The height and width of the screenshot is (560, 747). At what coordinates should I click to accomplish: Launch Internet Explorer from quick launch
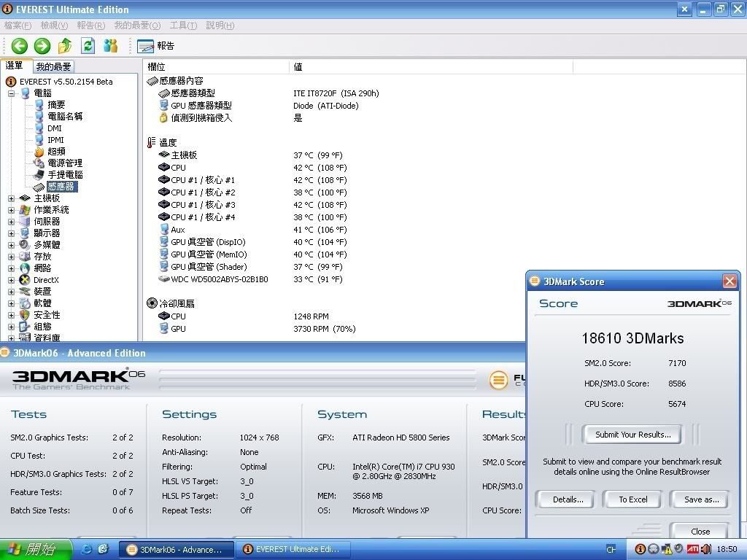tap(88, 550)
